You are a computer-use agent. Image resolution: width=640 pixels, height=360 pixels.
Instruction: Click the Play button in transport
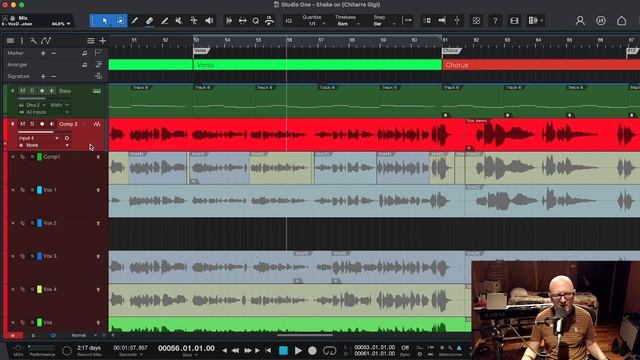point(298,350)
